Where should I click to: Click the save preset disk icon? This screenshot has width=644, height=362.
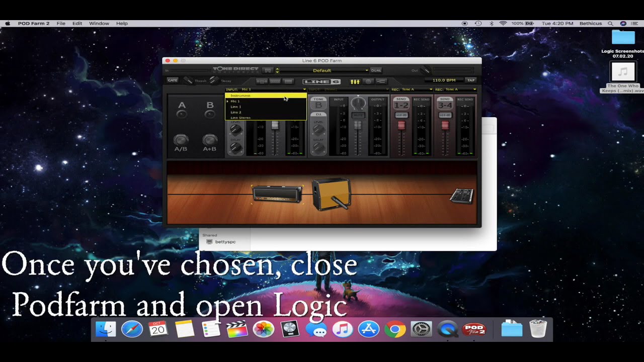click(268, 70)
